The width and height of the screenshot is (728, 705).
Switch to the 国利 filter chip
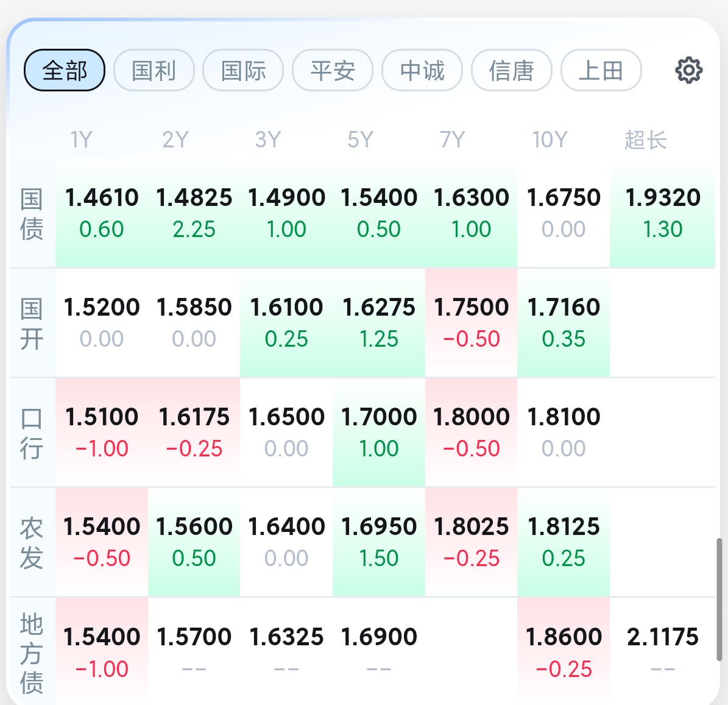pos(154,70)
